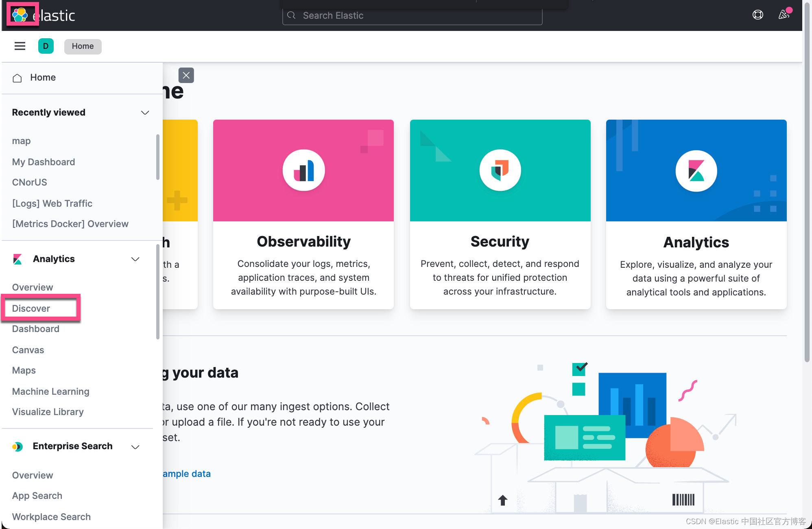Open Machine Learning from sidebar

(x=50, y=391)
